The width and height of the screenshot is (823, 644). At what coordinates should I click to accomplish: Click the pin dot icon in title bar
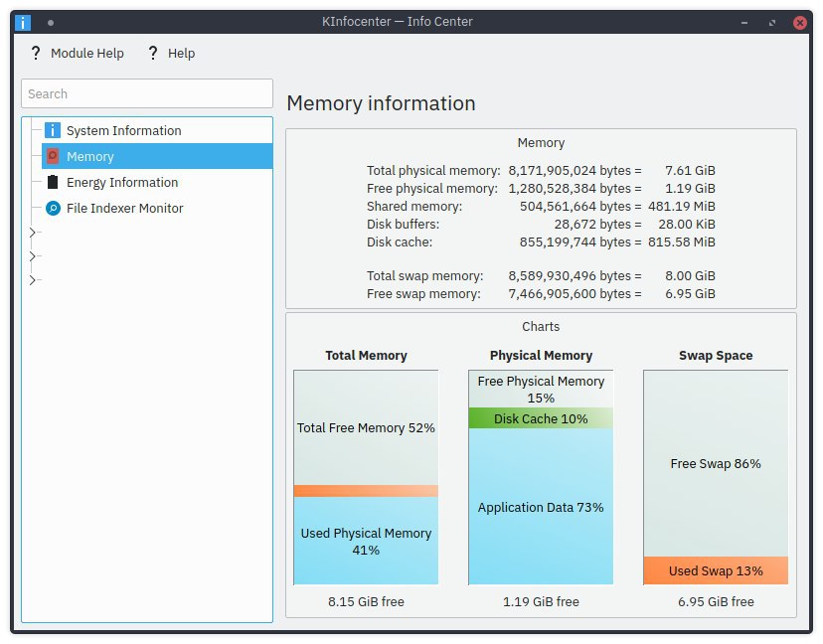click(x=51, y=23)
